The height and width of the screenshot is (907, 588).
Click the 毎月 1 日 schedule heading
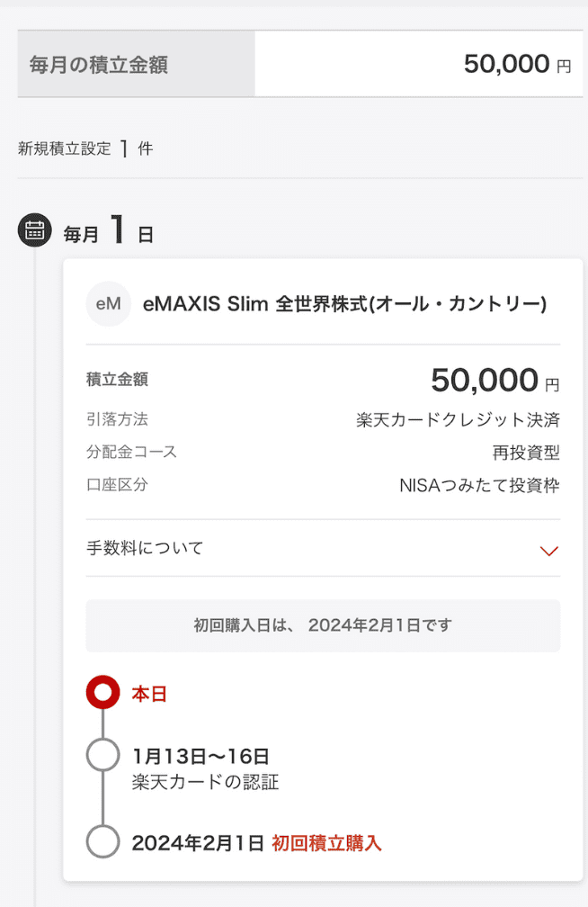pyautogui.click(x=108, y=230)
